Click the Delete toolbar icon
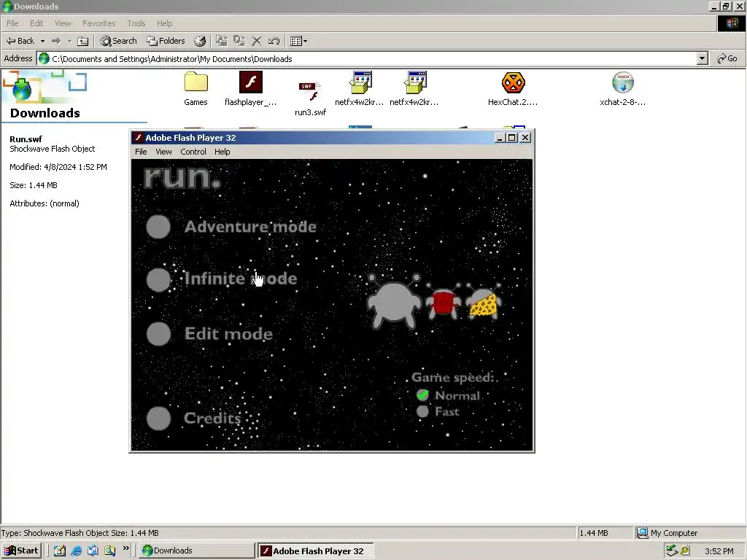 256,41
